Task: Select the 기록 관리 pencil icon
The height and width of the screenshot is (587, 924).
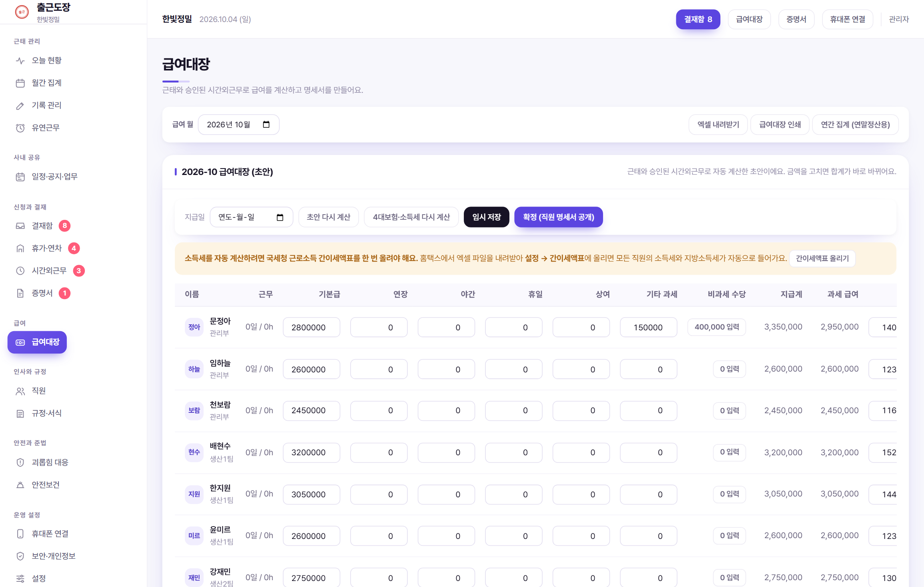Action: 20,105
